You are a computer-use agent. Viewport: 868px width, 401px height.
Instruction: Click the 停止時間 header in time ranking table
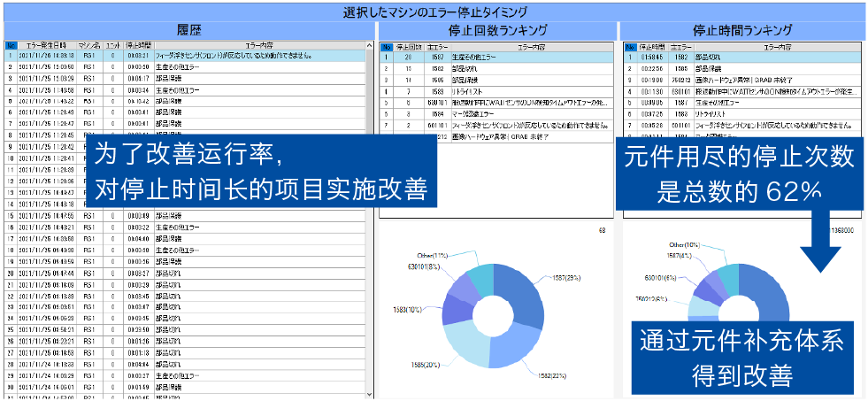click(653, 47)
